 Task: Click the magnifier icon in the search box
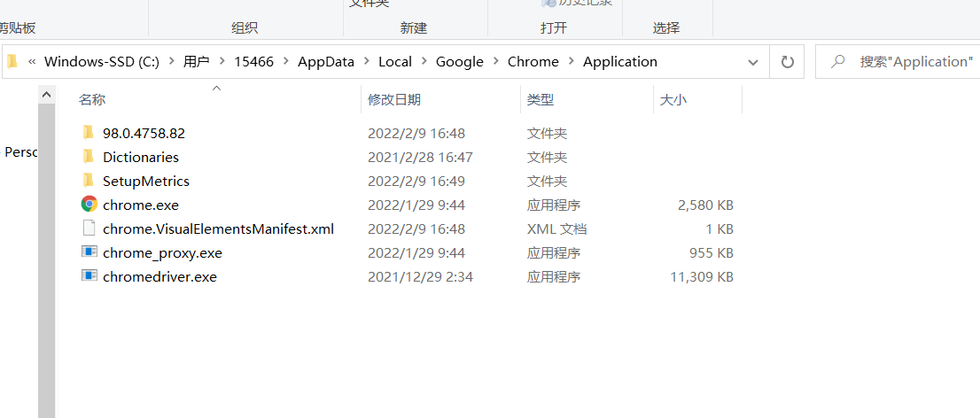(837, 61)
